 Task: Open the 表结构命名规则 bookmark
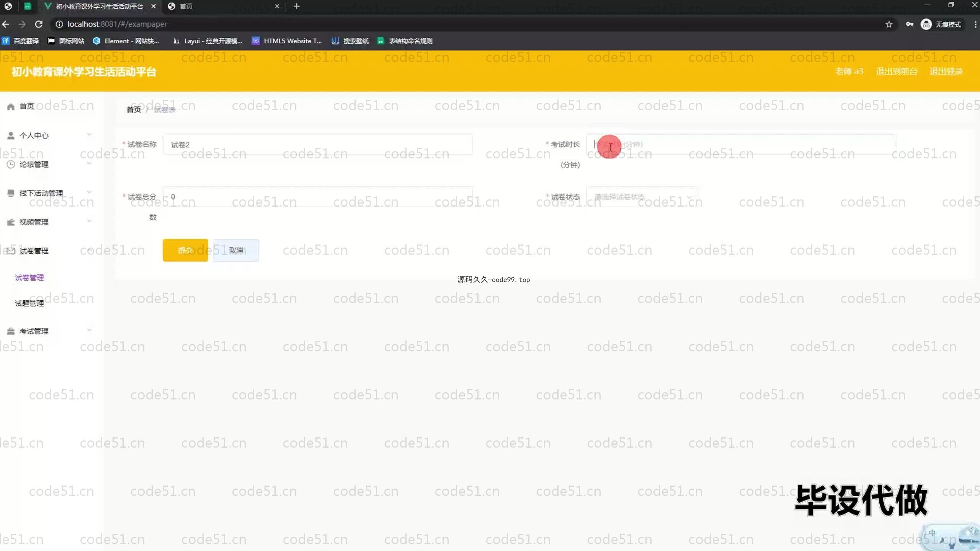405,41
